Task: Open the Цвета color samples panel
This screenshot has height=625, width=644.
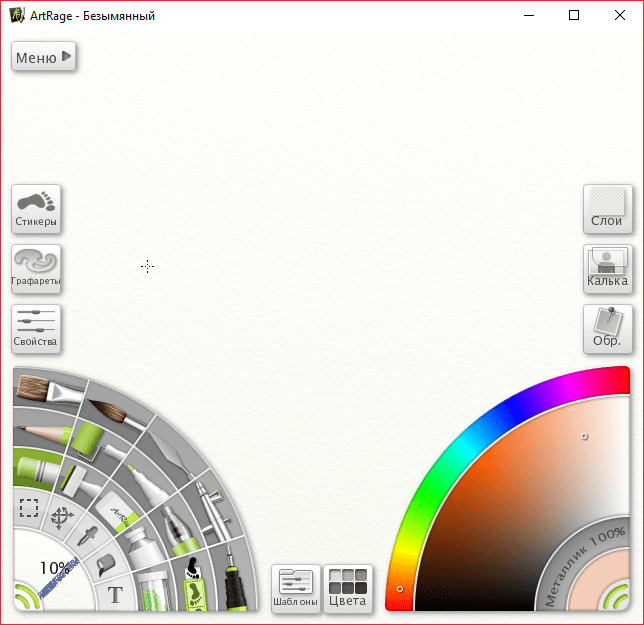Action: tap(348, 589)
